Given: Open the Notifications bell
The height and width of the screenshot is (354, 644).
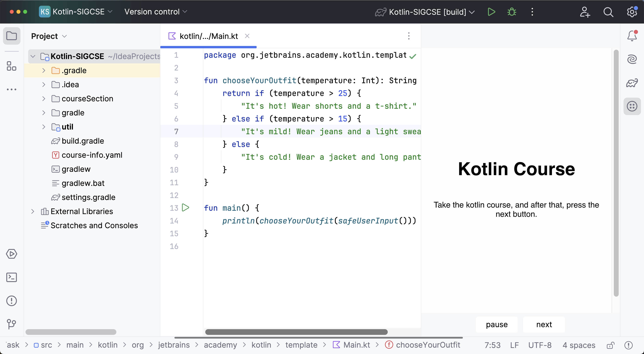Looking at the screenshot, I should [632, 36].
